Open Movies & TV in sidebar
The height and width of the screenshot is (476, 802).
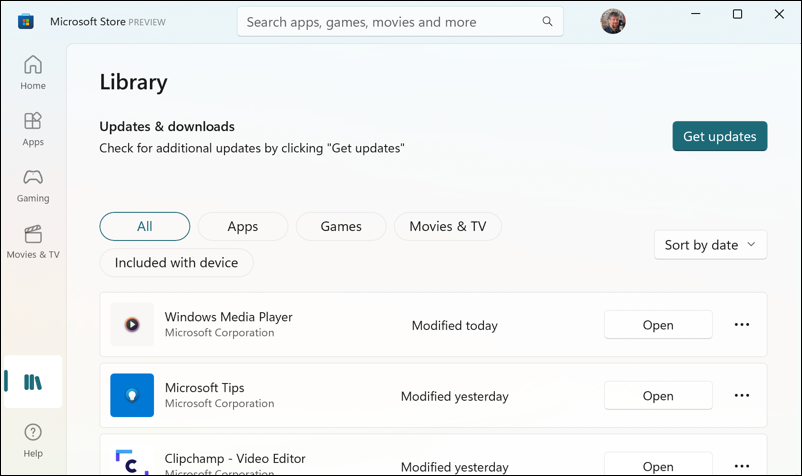(x=33, y=242)
